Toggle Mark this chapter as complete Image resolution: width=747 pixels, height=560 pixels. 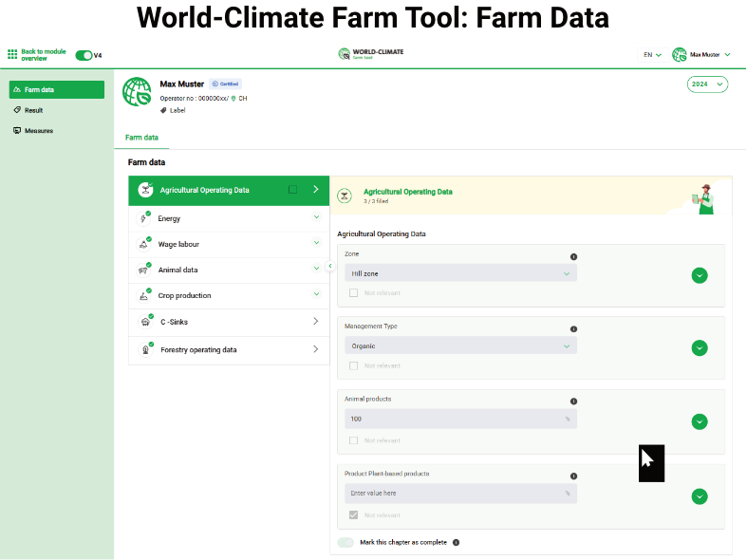[345, 542]
